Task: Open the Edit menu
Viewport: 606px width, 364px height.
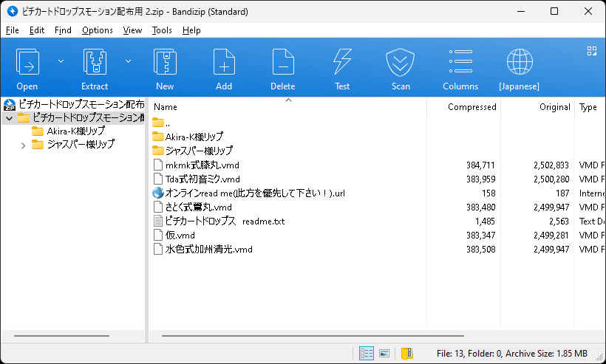Action: click(37, 30)
